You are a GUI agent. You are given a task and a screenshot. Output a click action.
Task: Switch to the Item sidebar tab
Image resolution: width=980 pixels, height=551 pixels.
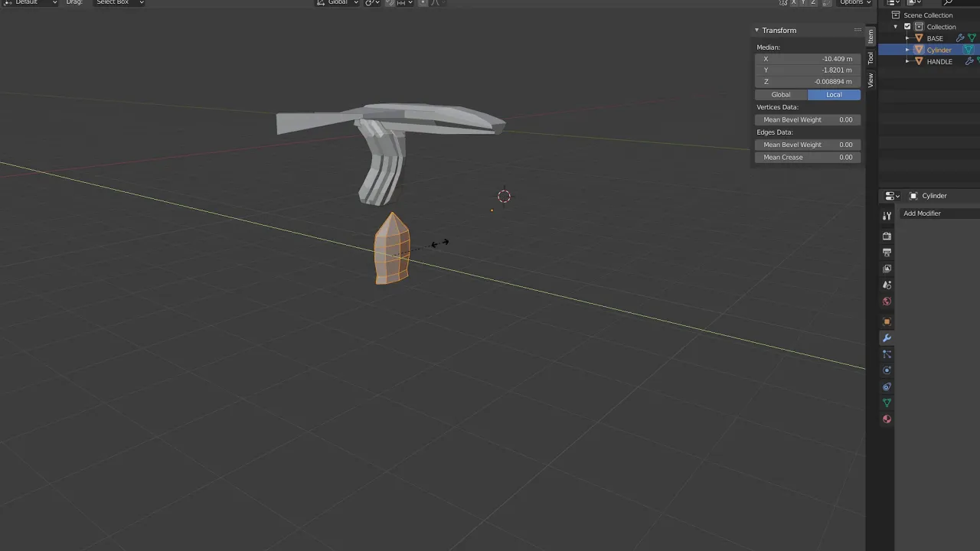[871, 37]
